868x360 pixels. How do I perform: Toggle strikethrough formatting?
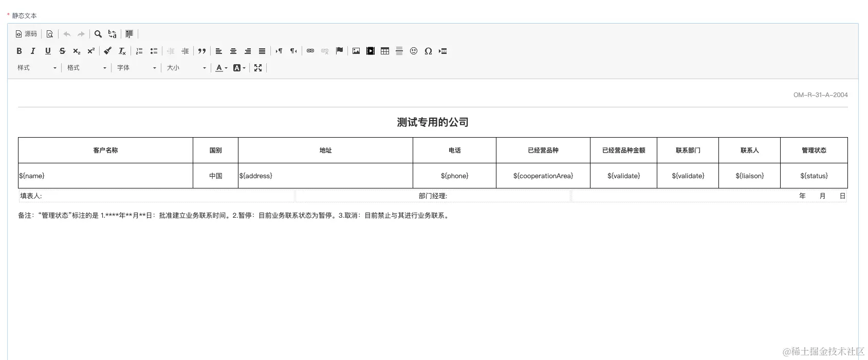click(62, 51)
